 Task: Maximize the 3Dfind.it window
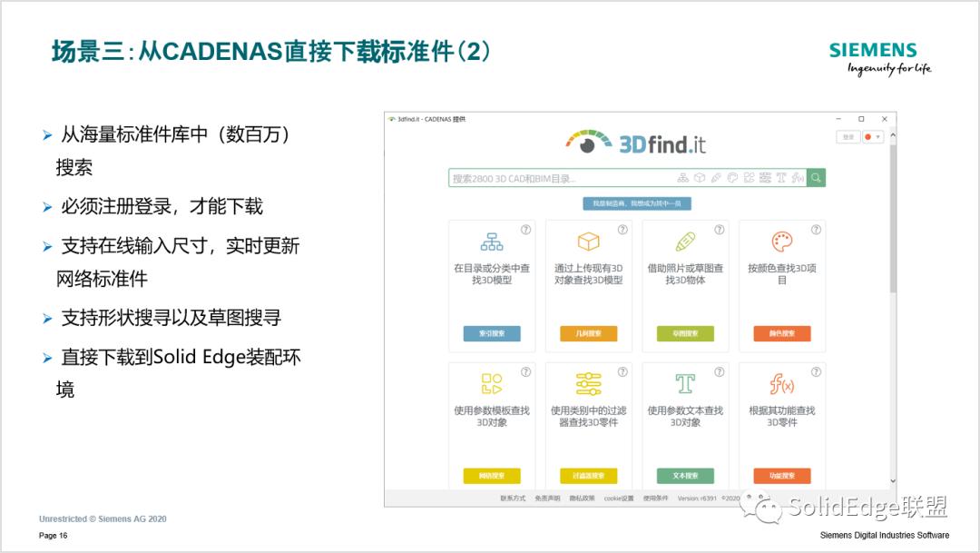[861, 119]
